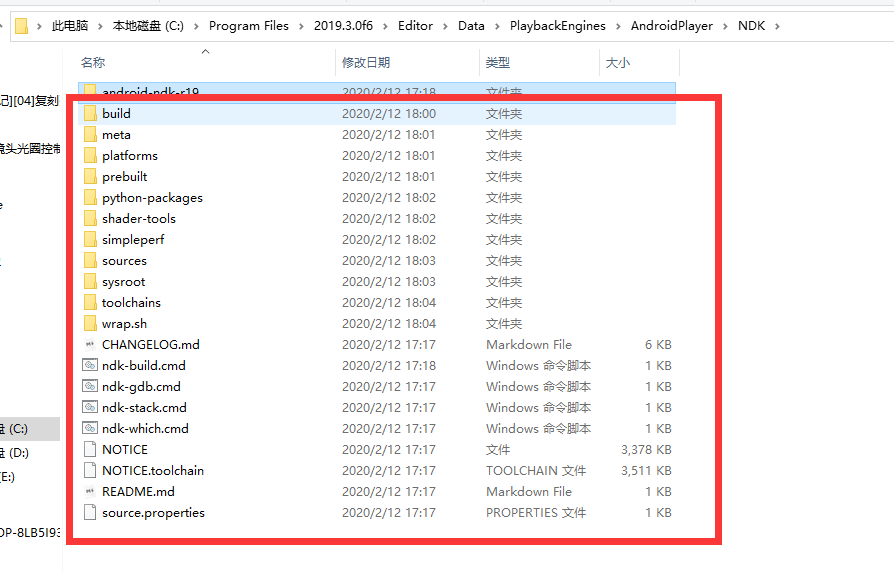Click the Data breadcrumb text

point(471,26)
